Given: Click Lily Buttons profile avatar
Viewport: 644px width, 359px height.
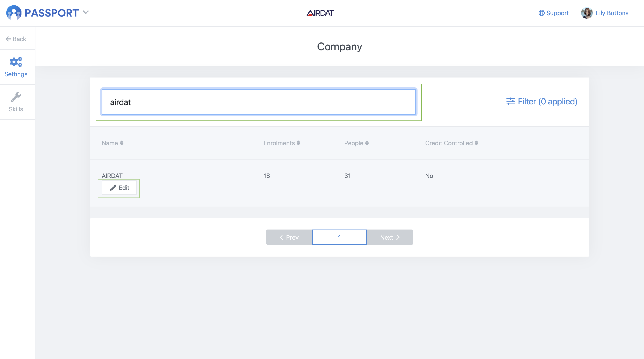Looking at the screenshot, I should (x=586, y=13).
